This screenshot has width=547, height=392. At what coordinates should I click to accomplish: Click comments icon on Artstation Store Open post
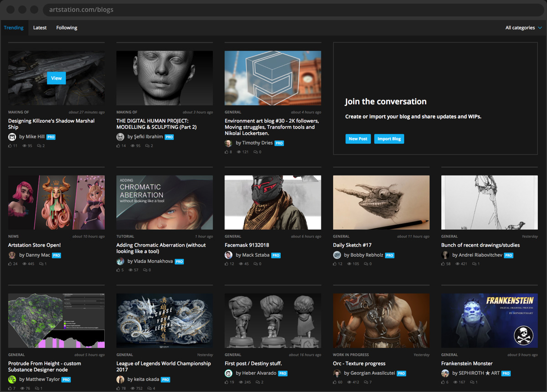pyautogui.click(x=41, y=264)
